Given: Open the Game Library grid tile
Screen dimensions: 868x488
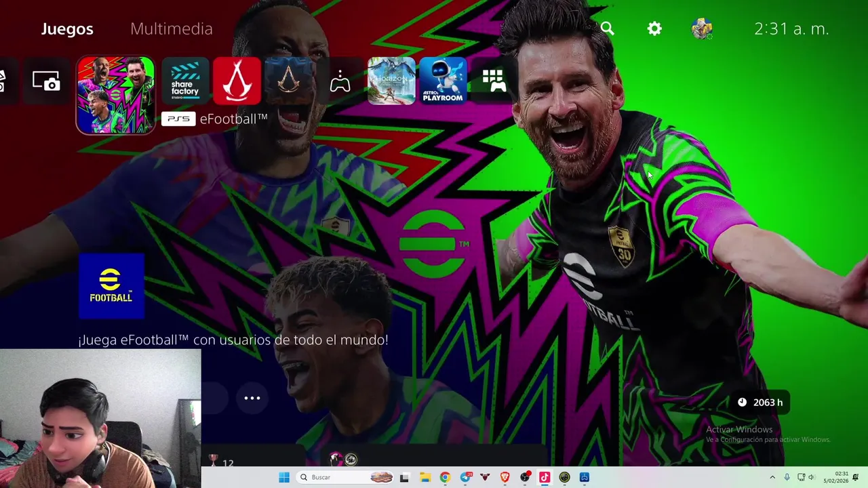Looking at the screenshot, I should [x=494, y=82].
